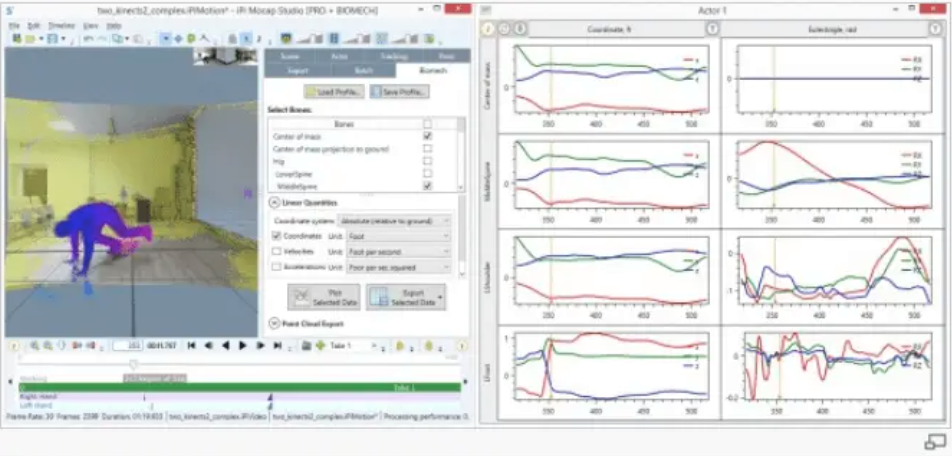
Task: Switch to the Batch tab
Action: click(363, 70)
